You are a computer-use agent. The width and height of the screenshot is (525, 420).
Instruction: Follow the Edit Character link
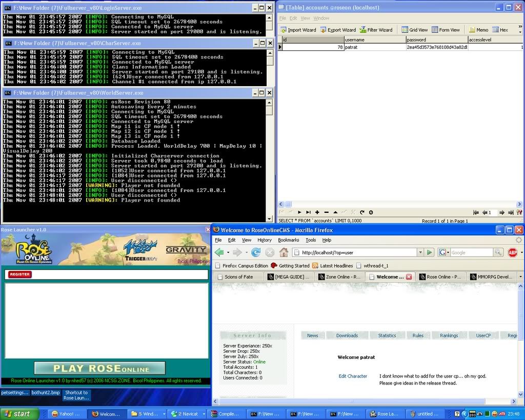[x=353, y=376]
